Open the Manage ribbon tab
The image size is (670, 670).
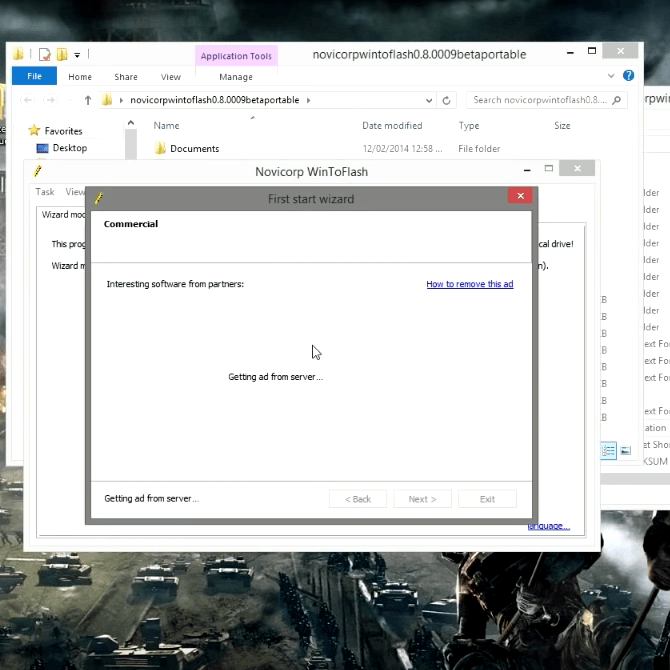[x=236, y=77]
